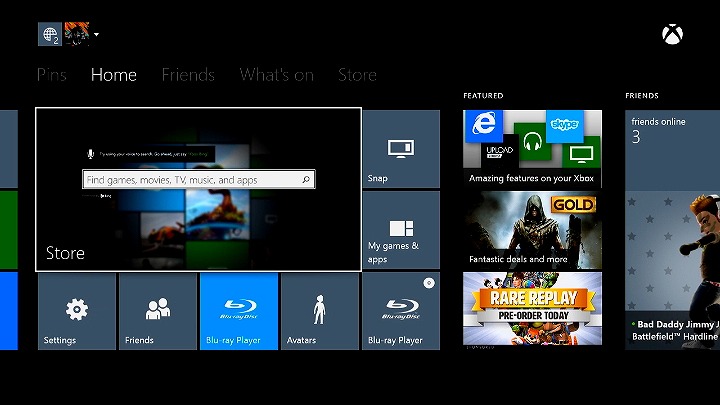Screen dimensions: 720x405
Task: Click the green TV icon in featured tile
Action: (x=581, y=152)
